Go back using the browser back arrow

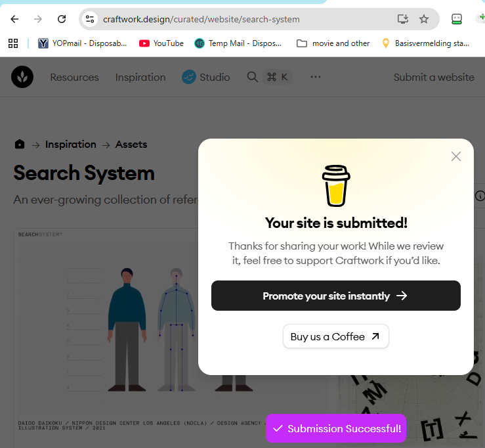click(x=14, y=19)
